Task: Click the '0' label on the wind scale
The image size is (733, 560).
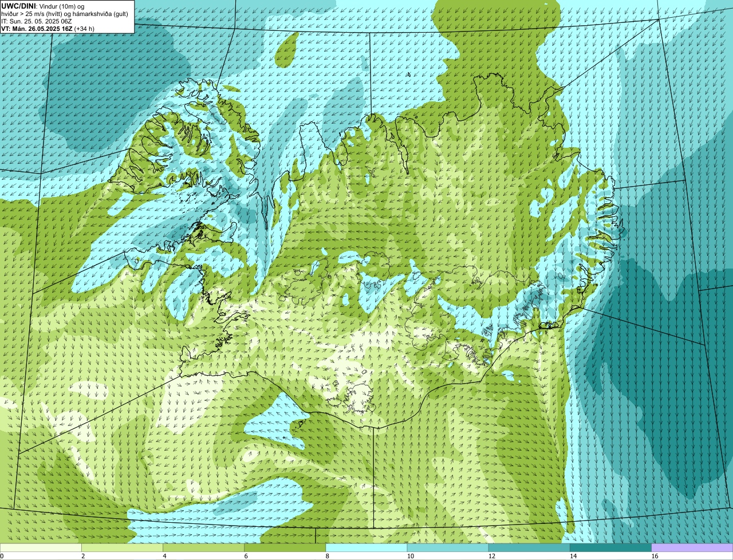Action: point(2,556)
